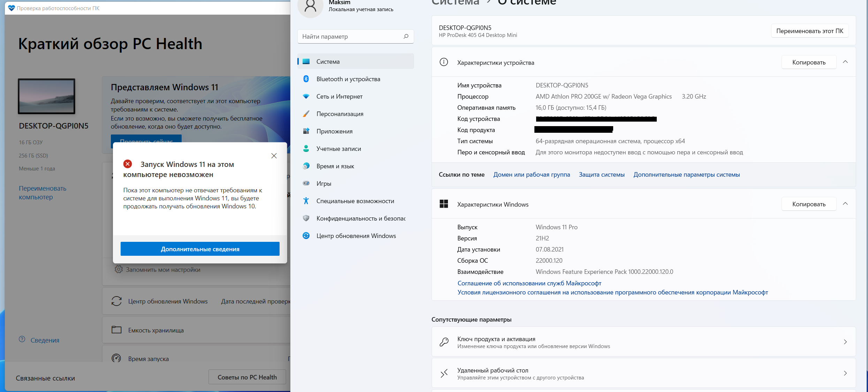Open Домен или рабочая группа link
The width and height of the screenshot is (868, 392).
pyautogui.click(x=532, y=175)
